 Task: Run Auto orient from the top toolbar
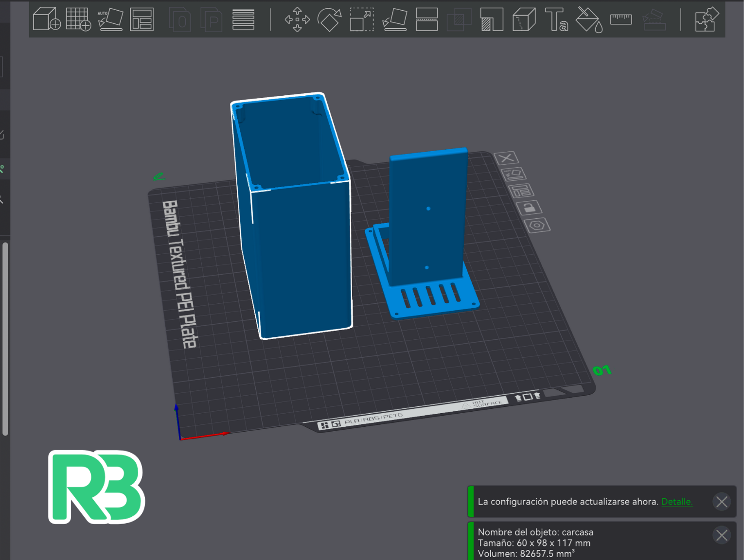click(110, 19)
